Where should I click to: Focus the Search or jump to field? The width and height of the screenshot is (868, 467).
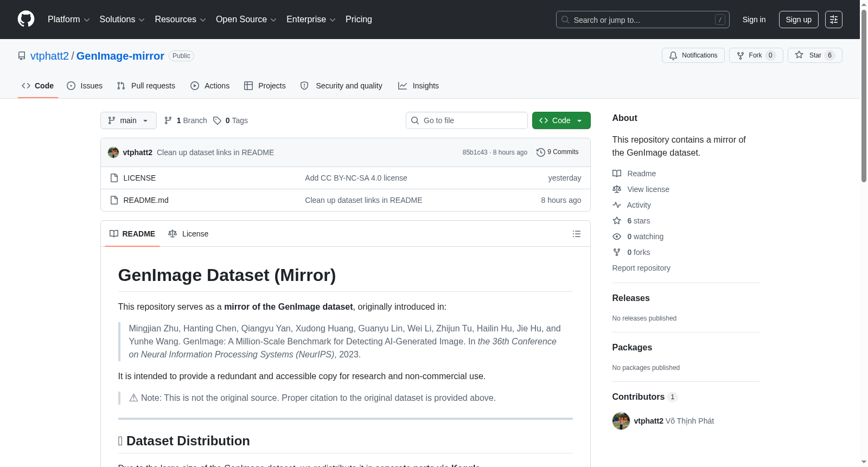643,20
